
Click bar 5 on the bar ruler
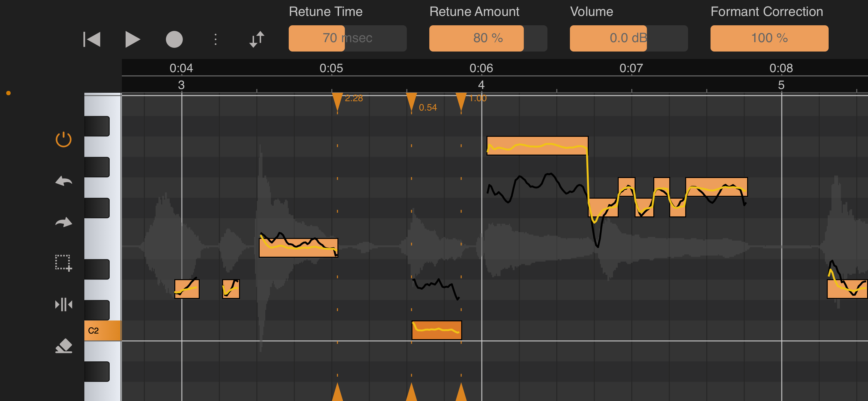click(x=781, y=85)
